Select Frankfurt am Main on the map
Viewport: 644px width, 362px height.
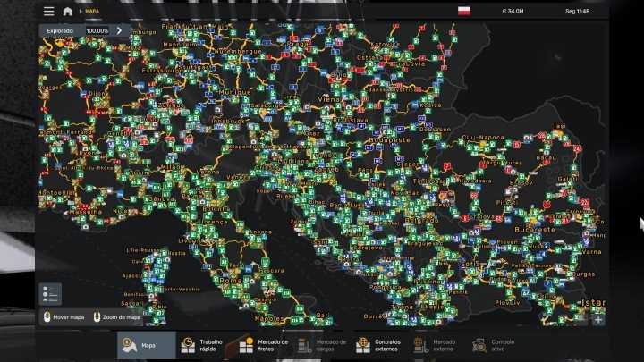[195, 26]
